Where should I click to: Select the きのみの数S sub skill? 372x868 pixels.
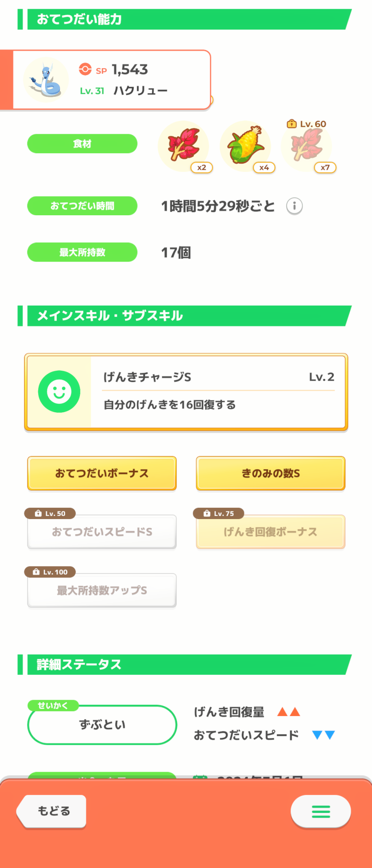(x=270, y=473)
